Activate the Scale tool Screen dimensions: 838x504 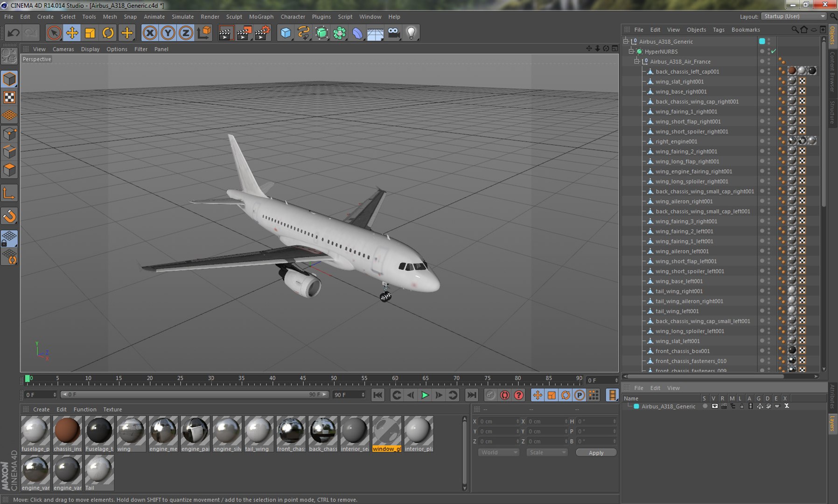(x=90, y=33)
